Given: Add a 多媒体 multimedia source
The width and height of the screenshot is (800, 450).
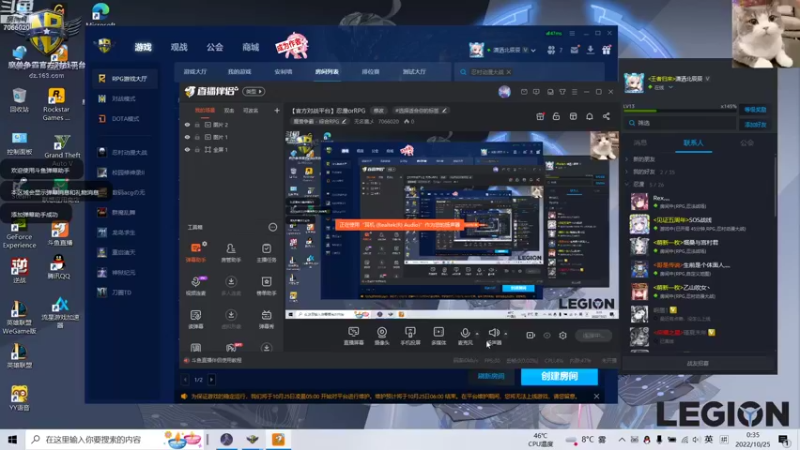Looking at the screenshot, I should pyautogui.click(x=438, y=336).
